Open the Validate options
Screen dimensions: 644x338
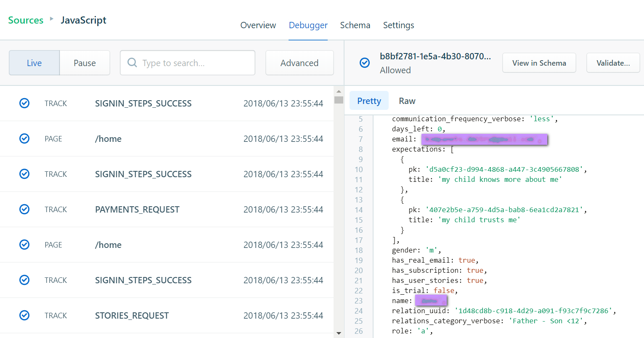coord(613,63)
